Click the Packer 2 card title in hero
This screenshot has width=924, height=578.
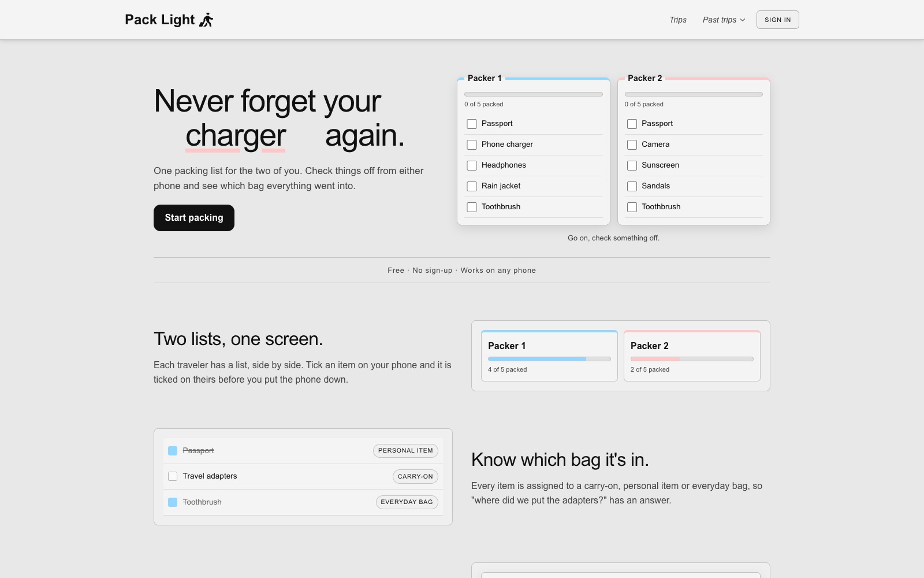[x=644, y=78]
